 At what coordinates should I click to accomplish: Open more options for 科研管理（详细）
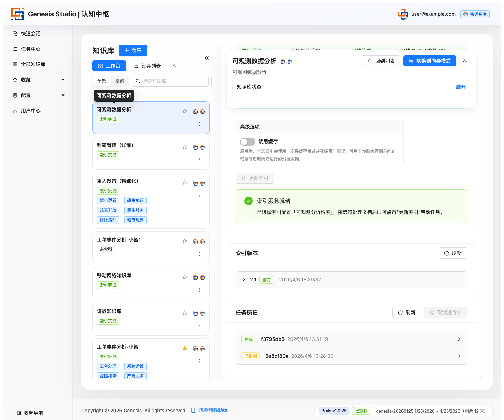[199, 160]
